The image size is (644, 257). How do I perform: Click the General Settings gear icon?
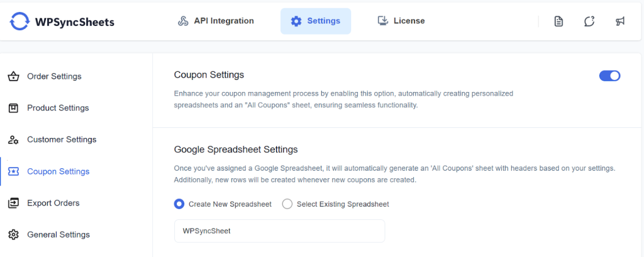pos(14,235)
